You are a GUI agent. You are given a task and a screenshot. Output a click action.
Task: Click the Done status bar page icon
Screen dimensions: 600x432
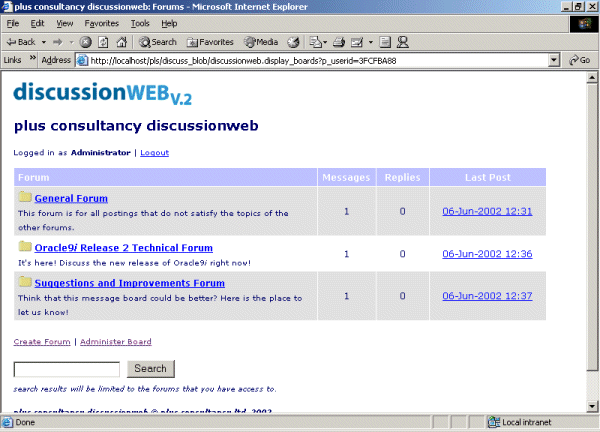click(x=7, y=422)
